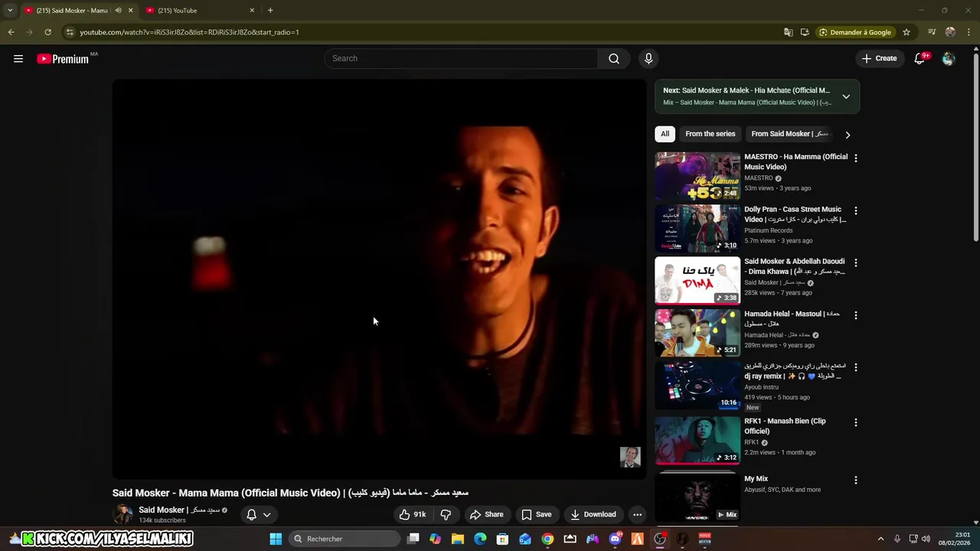This screenshot has width=980, height=551.
Task: Reload the page
Action: click(x=47, y=32)
